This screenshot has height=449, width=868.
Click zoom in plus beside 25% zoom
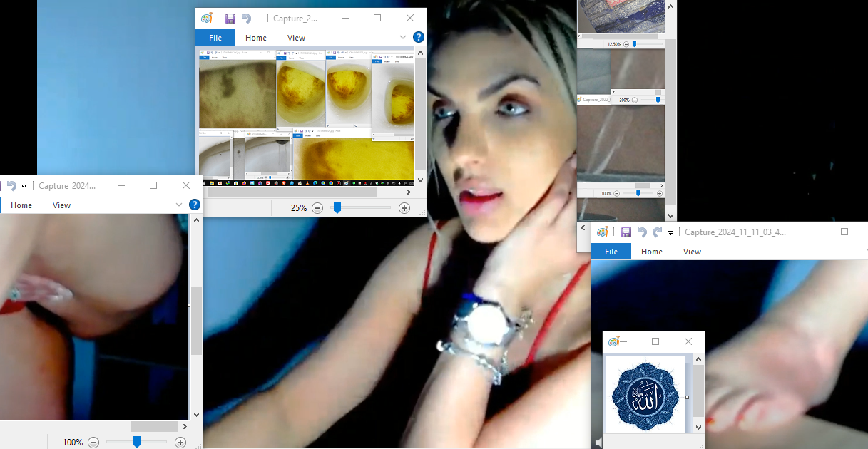pyautogui.click(x=404, y=208)
